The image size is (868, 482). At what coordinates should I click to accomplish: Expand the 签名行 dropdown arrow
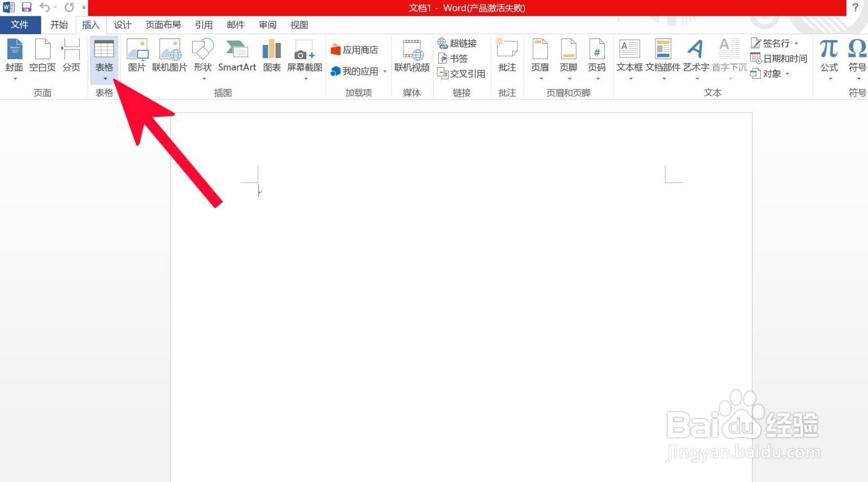(796, 43)
